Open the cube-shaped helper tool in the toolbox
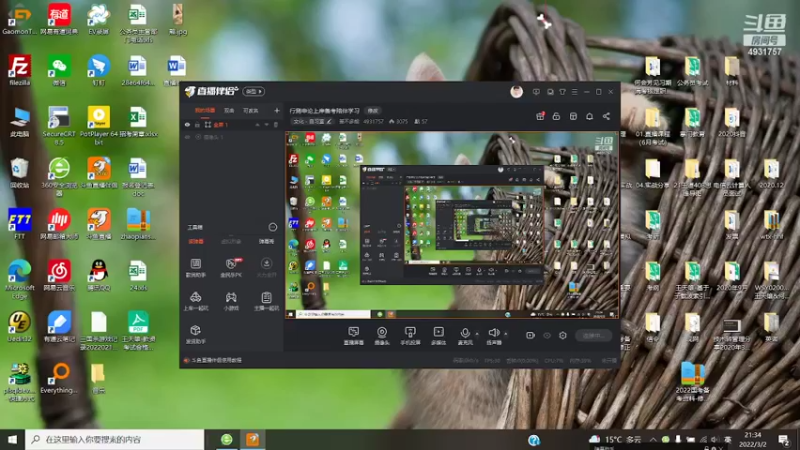The height and width of the screenshot is (450, 800). (195, 334)
